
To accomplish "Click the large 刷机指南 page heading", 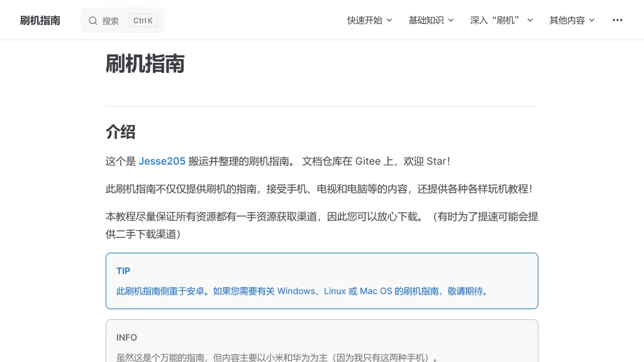I will [145, 63].
